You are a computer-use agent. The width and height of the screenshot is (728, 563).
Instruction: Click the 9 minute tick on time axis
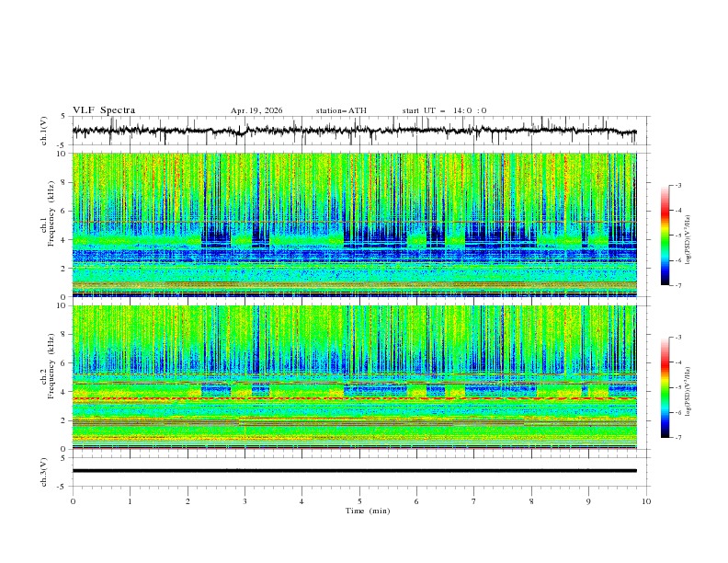[588, 501]
